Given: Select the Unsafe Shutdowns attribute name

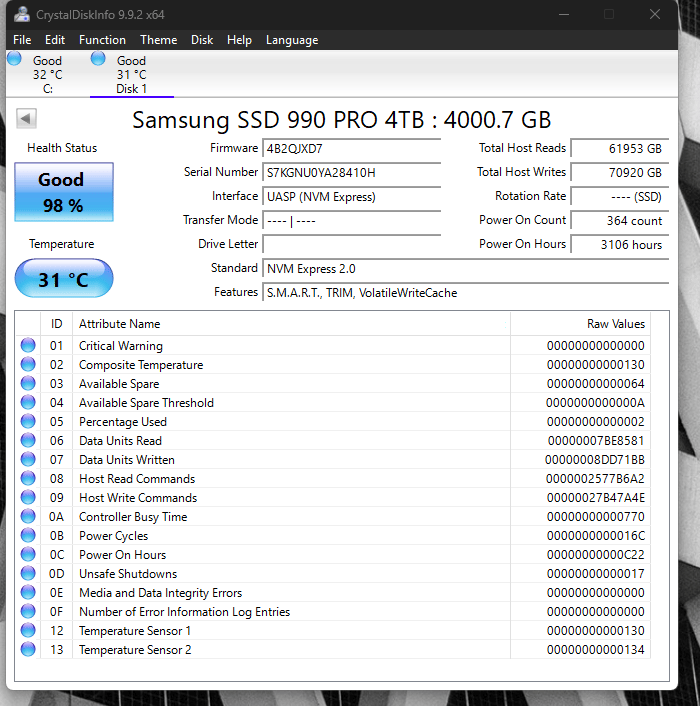Looking at the screenshot, I should coord(128,574).
